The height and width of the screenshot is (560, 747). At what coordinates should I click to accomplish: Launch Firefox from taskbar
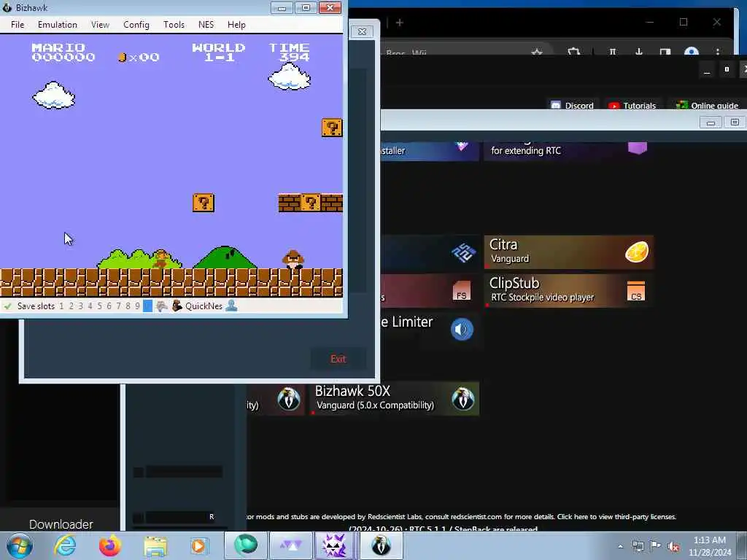coord(110,545)
